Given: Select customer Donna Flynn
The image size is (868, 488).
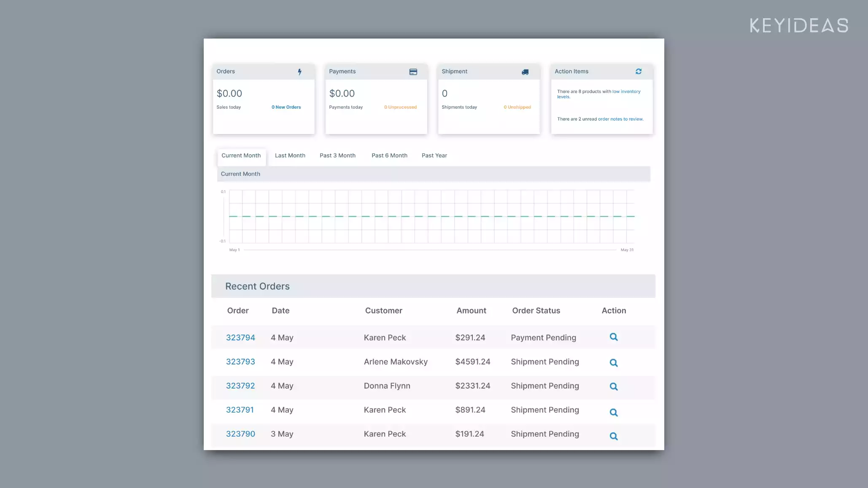Looking at the screenshot, I should 387,386.
